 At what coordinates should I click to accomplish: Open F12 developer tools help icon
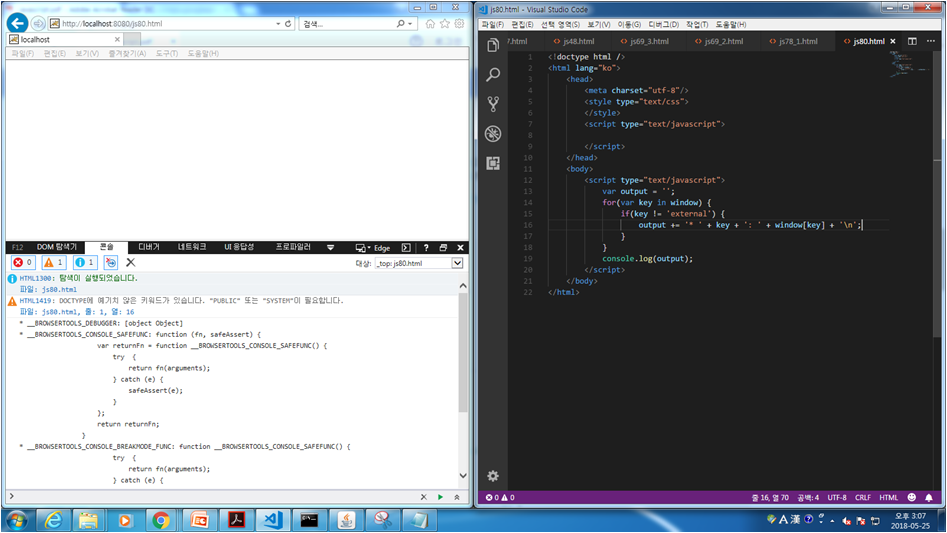click(x=426, y=247)
